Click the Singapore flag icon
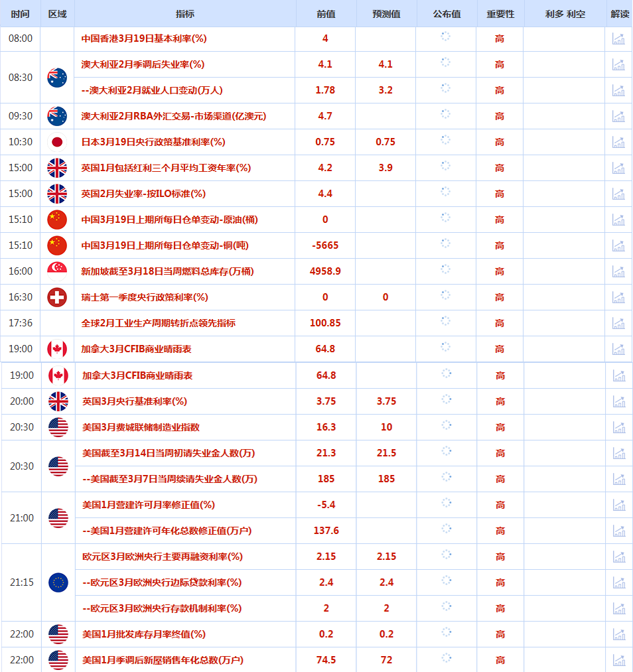Viewport: 633px width, 672px height. click(57, 271)
